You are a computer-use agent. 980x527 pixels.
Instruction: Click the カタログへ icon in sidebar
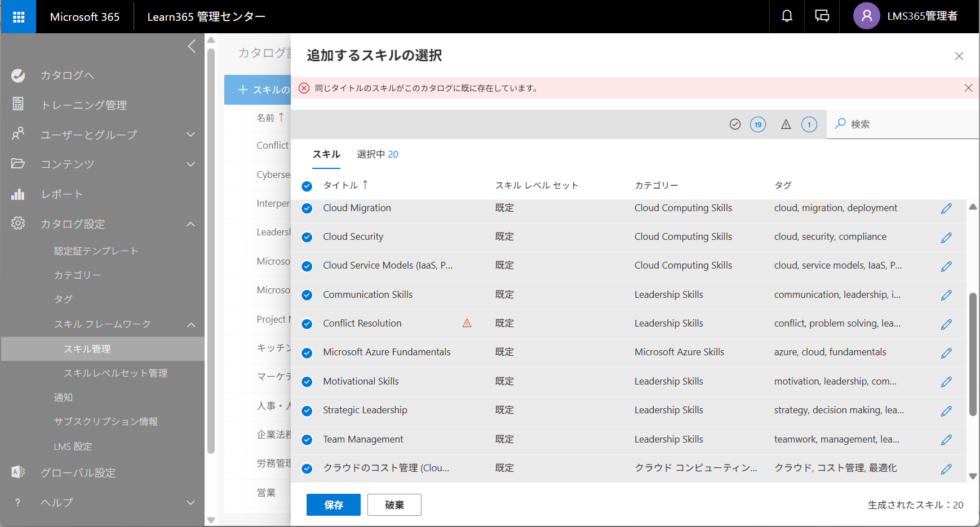(x=18, y=75)
